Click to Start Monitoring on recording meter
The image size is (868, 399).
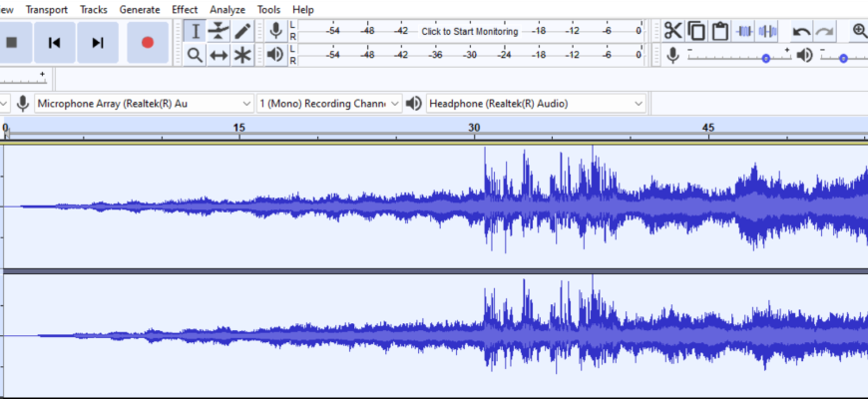(469, 31)
